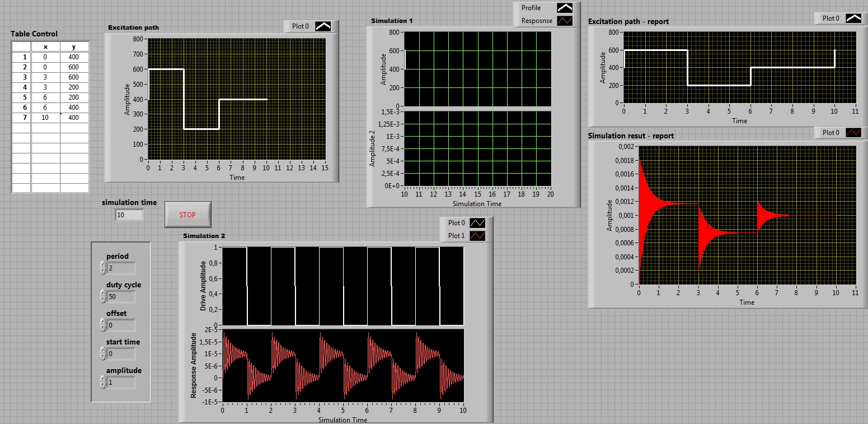The width and height of the screenshot is (868, 424).
Task: Click Plot 0 legend icon of Simulation resut - report
Action: [853, 132]
